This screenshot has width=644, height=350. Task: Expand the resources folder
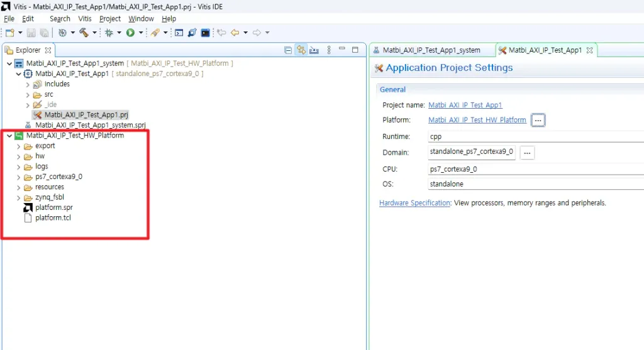[x=18, y=187]
